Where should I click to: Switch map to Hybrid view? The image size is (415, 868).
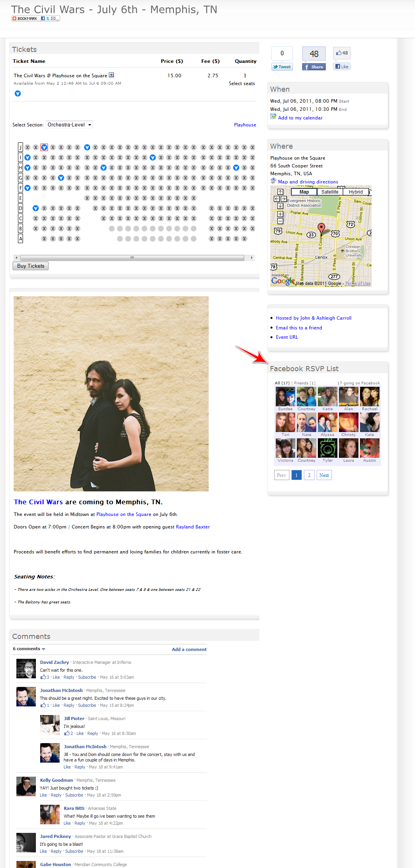coord(356,192)
